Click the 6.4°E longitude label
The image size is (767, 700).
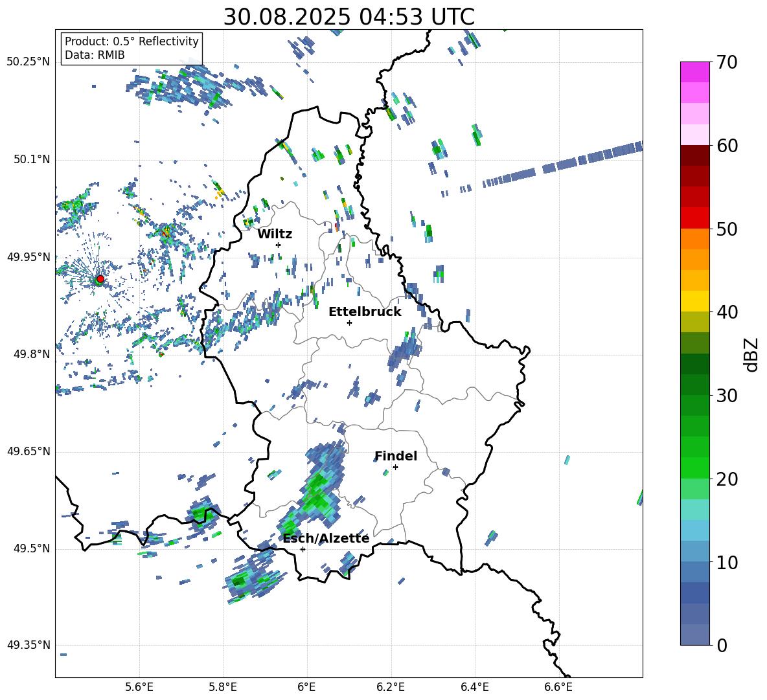(475, 688)
